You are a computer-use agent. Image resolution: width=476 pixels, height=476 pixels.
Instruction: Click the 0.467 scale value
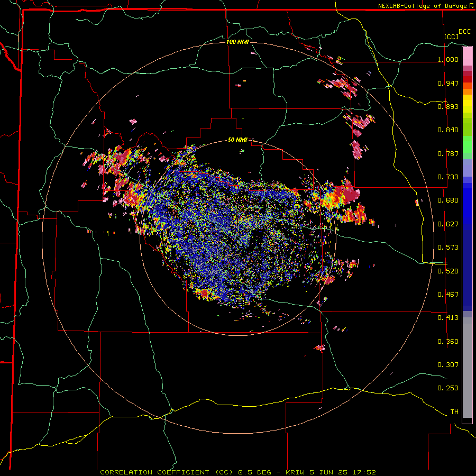pos(448,295)
